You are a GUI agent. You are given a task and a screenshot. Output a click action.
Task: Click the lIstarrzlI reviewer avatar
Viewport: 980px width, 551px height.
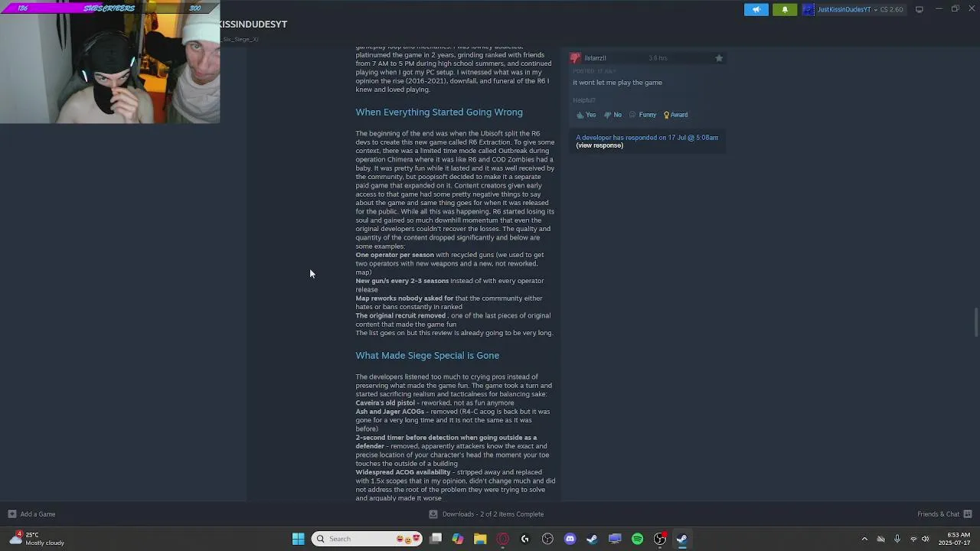(x=575, y=58)
